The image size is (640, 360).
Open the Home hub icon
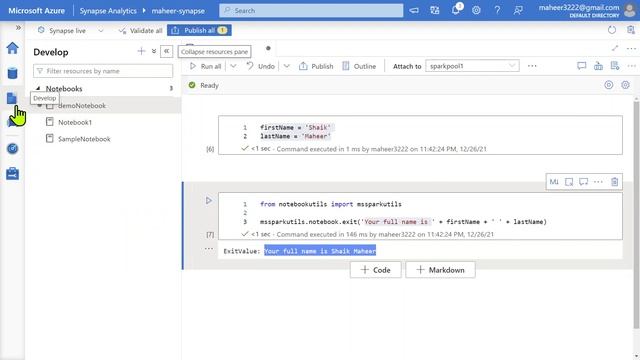click(x=12, y=48)
